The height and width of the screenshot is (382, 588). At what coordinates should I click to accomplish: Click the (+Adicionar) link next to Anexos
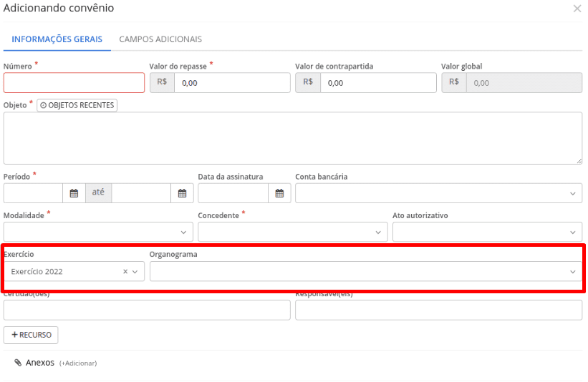(x=78, y=363)
